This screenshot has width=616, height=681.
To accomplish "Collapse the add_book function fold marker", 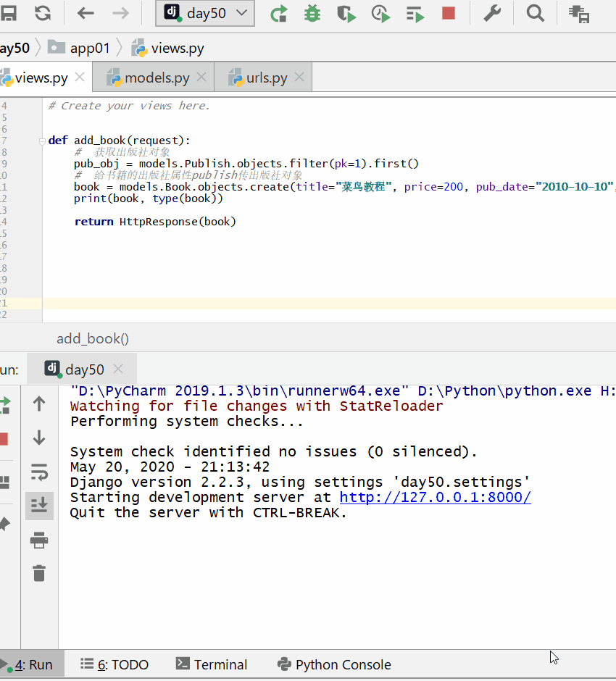I will point(43,141).
